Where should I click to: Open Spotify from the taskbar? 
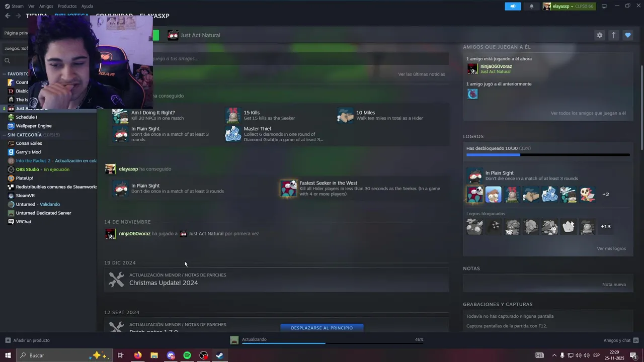click(187, 355)
